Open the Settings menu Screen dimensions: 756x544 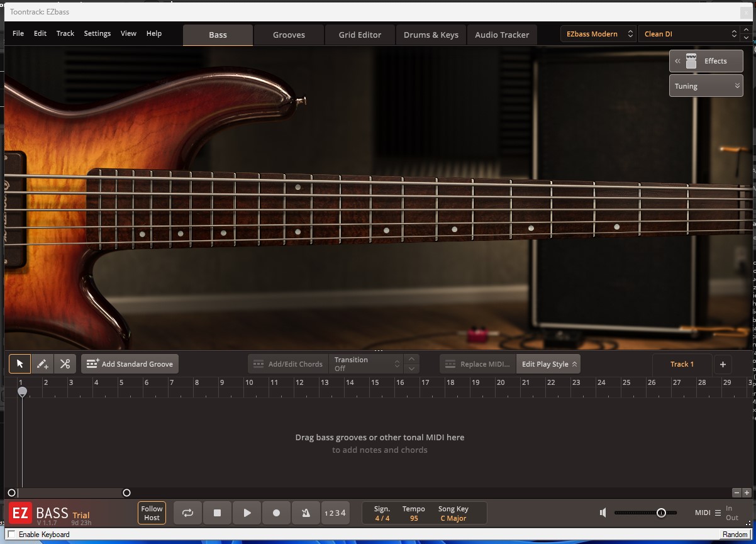[x=97, y=33]
